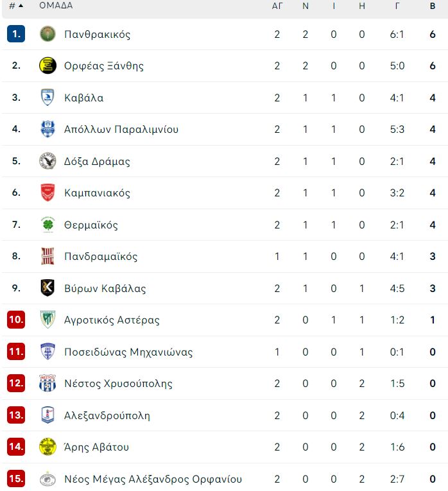Viewport: 448px width, 491px height.
Task: Click the Καβάλα team crest
Action: (x=47, y=98)
